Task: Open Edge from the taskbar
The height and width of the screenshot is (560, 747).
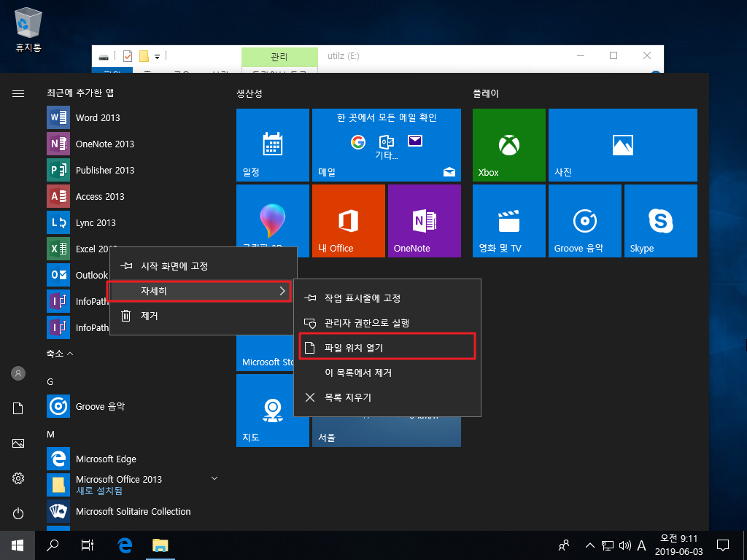Action: (x=125, y=545)
